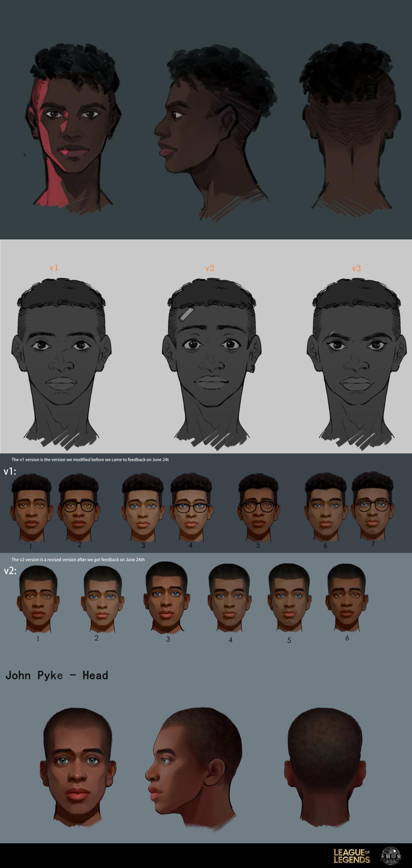Viewport: 412px width, 868px height.
Task: Select v1 row head number 1
Action: (31, 507)
